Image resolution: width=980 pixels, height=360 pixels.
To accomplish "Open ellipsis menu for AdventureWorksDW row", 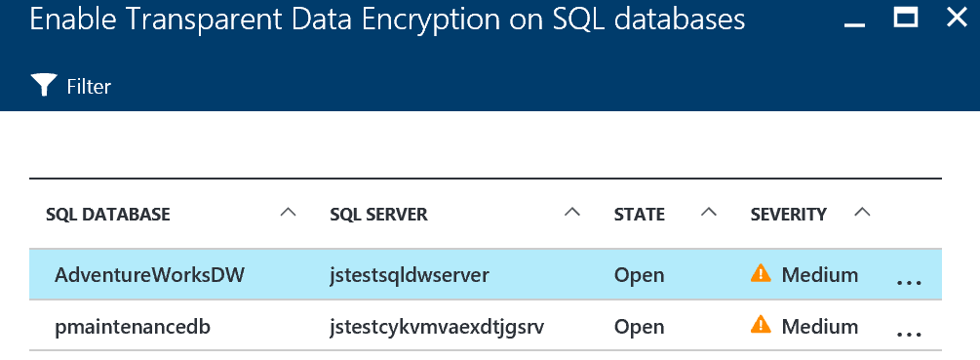I will 909,282.
